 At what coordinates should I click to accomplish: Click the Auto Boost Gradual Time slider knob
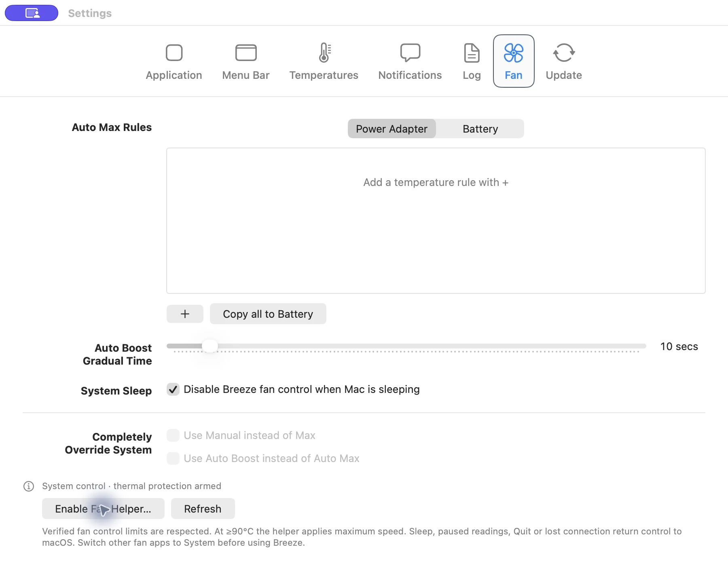210,346
